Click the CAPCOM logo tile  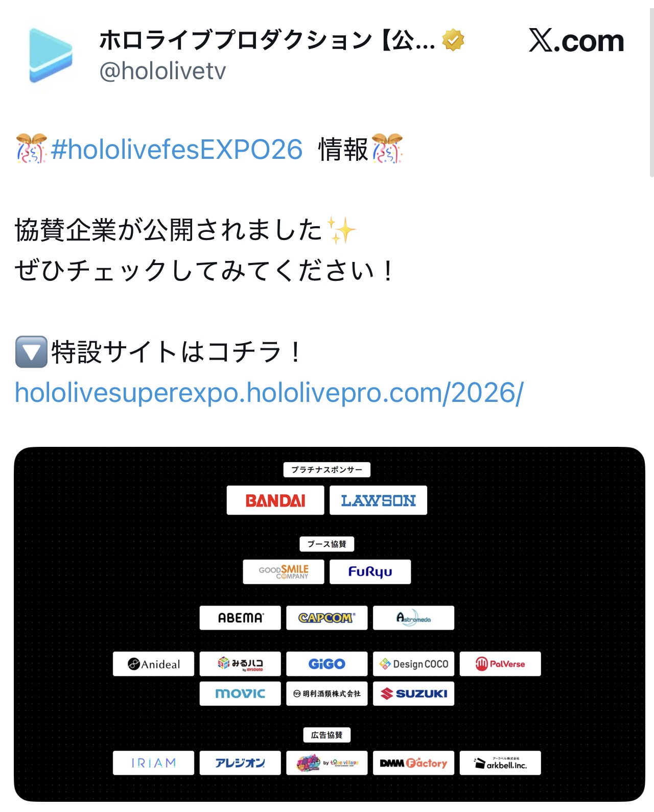coord(326,617)
